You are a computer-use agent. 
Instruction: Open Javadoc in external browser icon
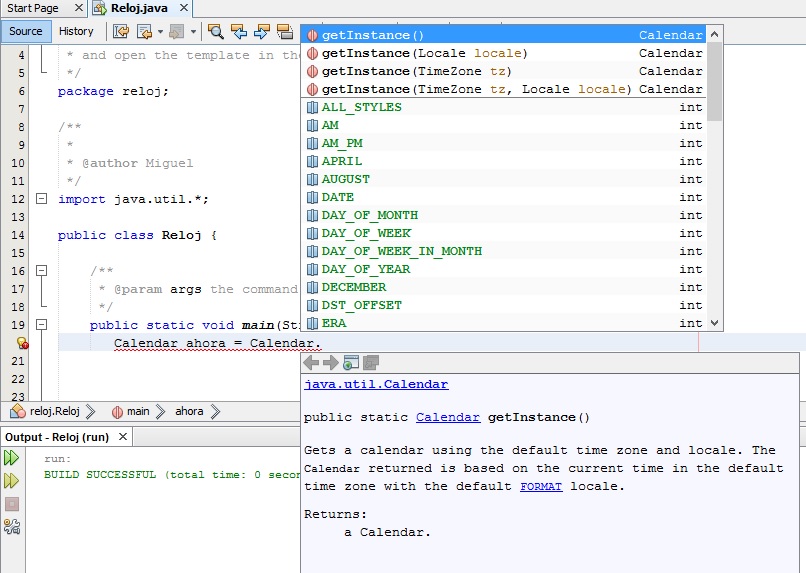(x=351, y=362)
